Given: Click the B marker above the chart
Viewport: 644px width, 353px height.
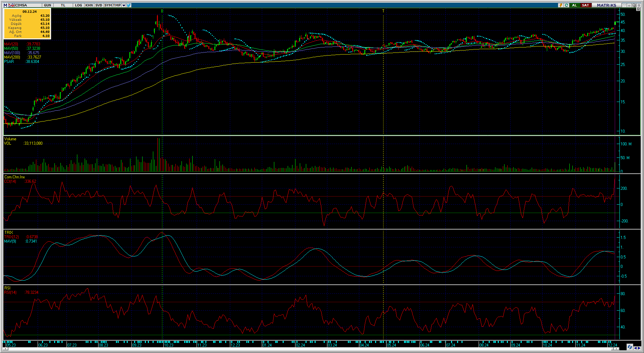Looking at the screenshot, I should tap(162, 11).
